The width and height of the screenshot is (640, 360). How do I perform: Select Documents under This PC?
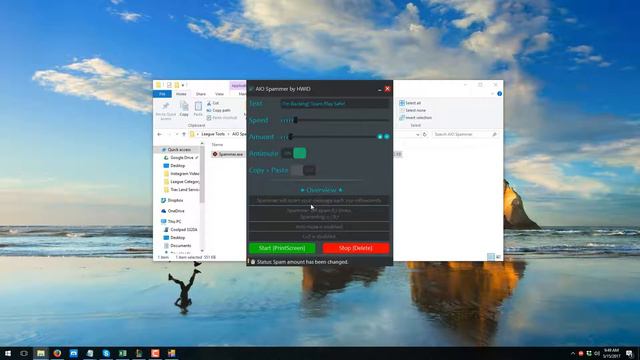[177, 246]
